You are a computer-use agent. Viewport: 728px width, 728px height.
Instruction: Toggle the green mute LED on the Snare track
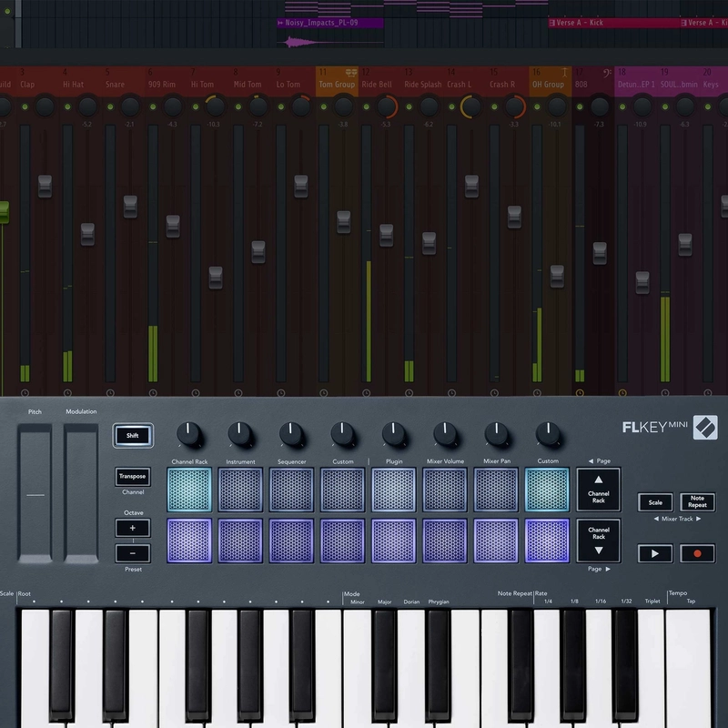(x=109, y=106)
